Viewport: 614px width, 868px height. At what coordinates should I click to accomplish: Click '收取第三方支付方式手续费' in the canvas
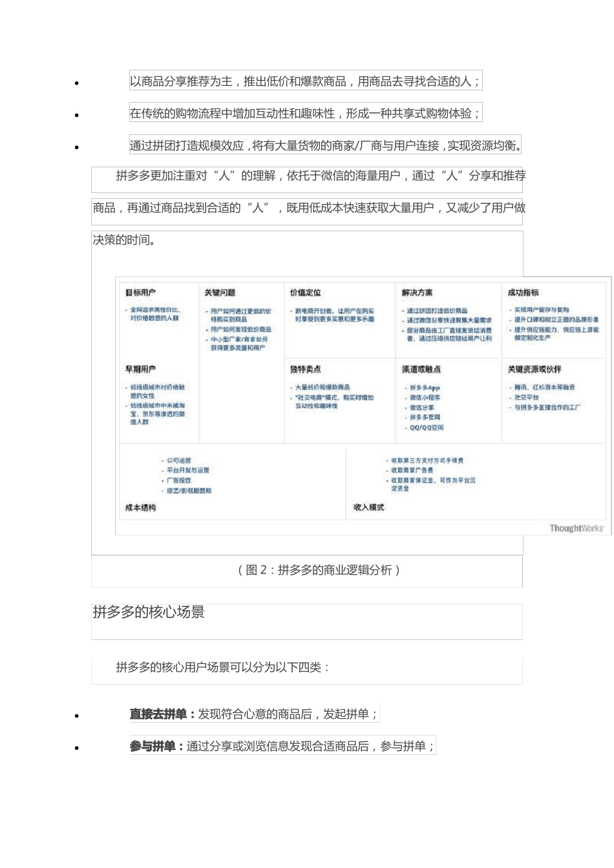[x=427, y=460]
